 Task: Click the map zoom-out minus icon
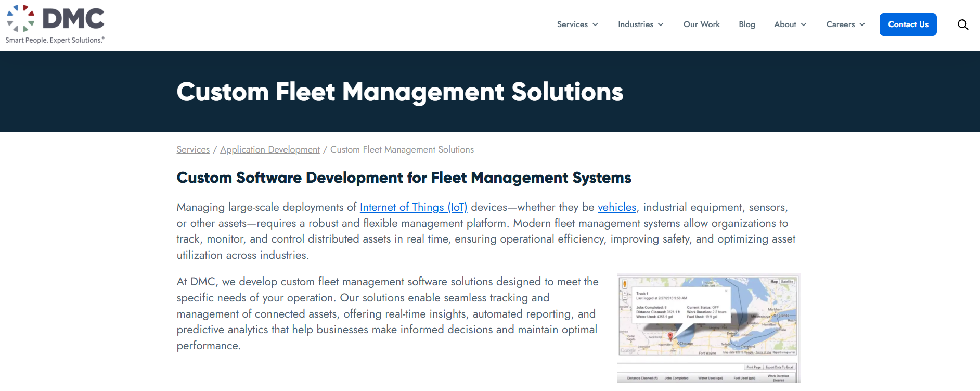(x=625, y=298)
